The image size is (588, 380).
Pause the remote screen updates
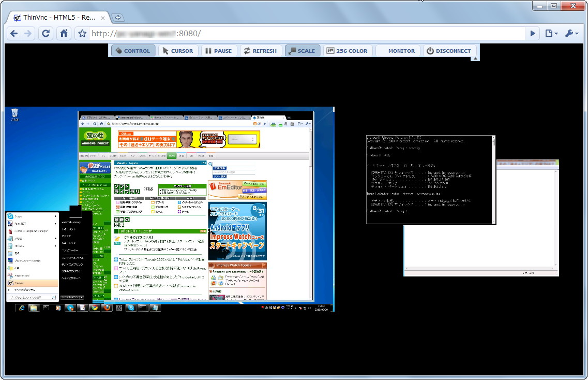218,51
